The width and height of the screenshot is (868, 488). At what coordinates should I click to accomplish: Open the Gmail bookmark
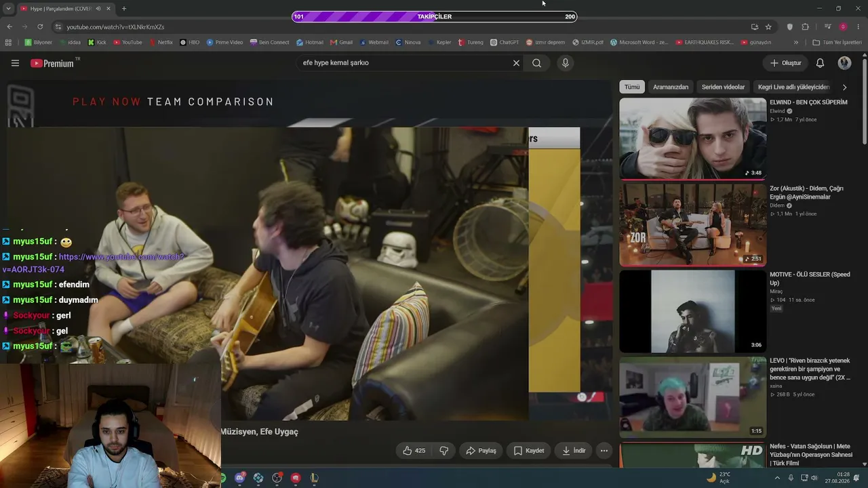point(342,43)
